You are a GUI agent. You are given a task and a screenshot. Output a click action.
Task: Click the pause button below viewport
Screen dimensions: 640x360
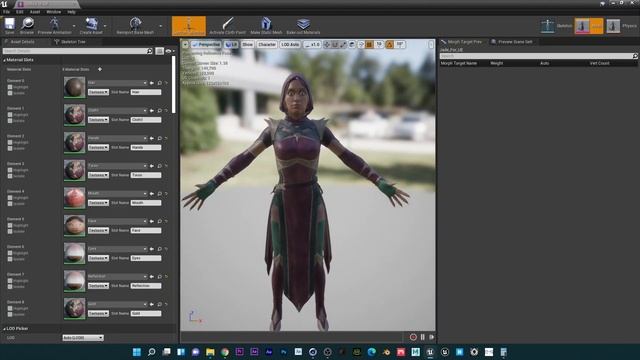coord(422,337)
